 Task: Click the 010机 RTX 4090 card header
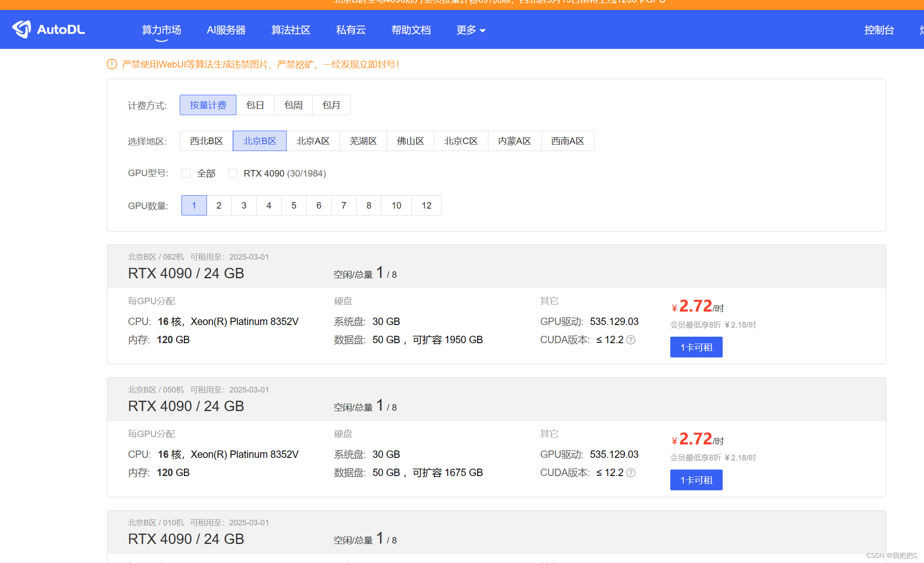coord(186,539)
